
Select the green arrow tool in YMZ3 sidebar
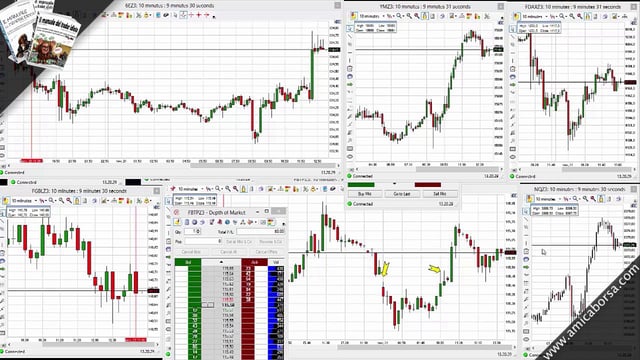pos(350,84)
